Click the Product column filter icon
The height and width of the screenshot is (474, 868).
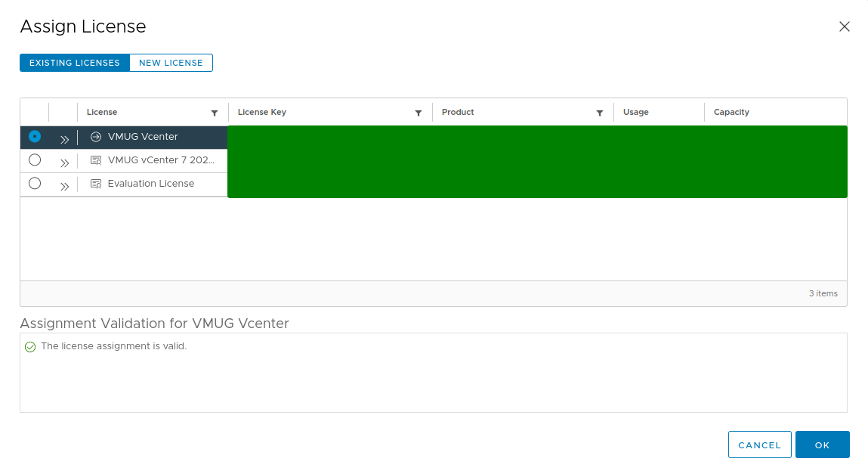[x=600, y=112]
